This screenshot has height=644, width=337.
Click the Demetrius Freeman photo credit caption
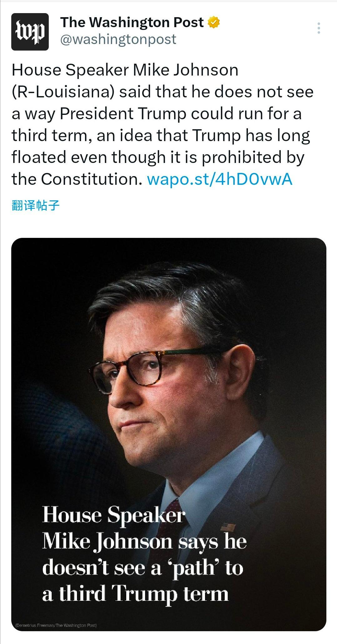tap(56, 625)
